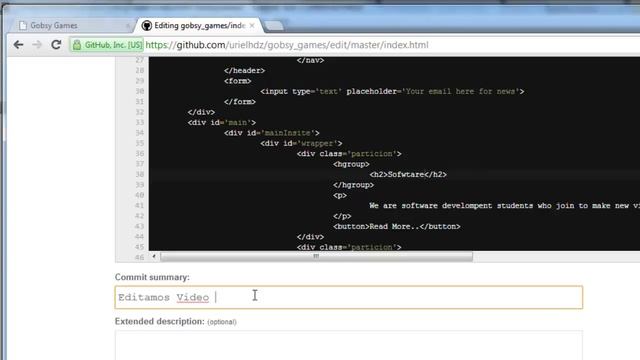The width and height of the screenshot is (640, 360).
Task: Click the page icon on Gobsy Games tab
Action: [x=23, y=26]
